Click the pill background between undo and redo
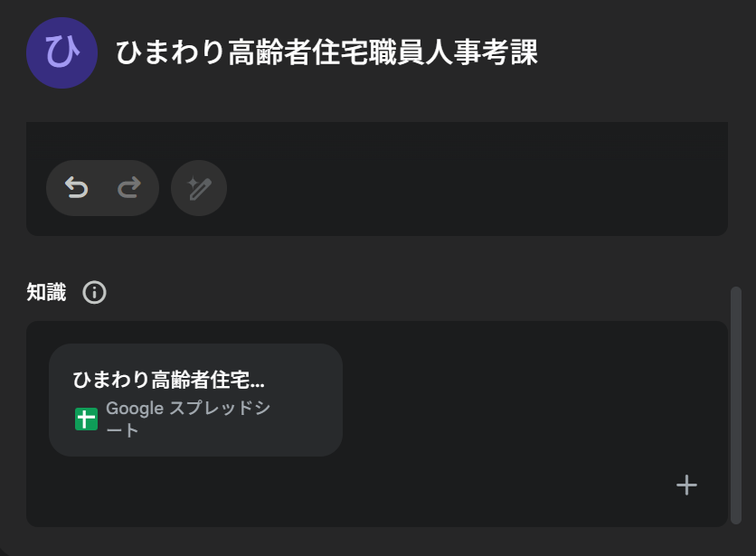This screenshot has width=756, height=556. click(x=103, y=188)
